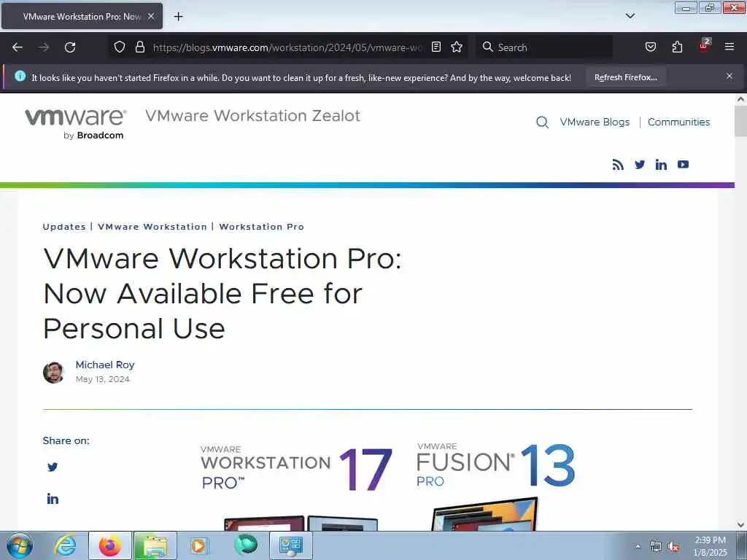This screenshot has width=747, height=560.
Task: Open the VMware Workstation category link
Action: (152, 227)
